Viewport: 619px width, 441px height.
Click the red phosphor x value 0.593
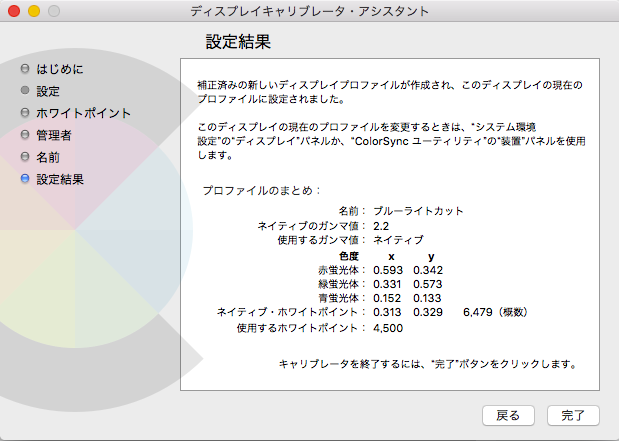pyautogui.click(x=388, y=270)
